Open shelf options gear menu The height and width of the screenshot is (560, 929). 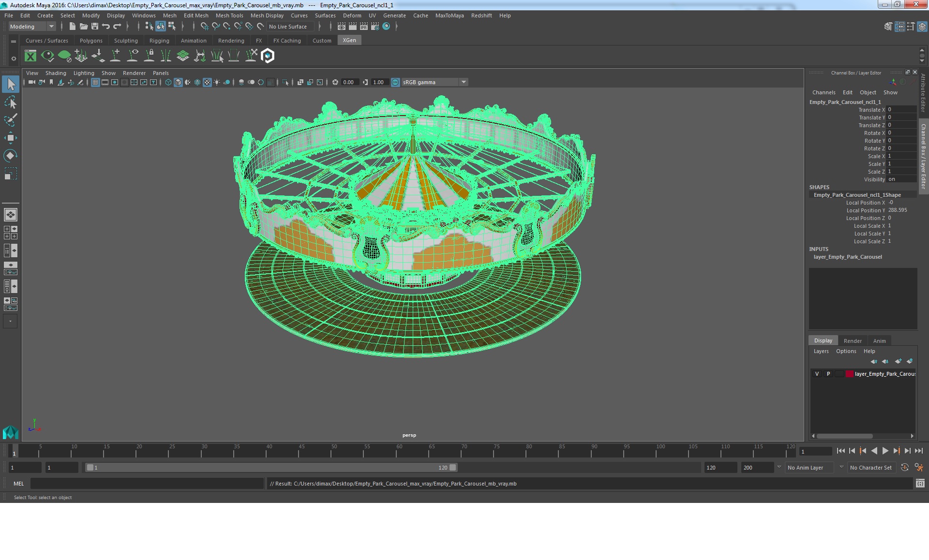click(14, 59)
